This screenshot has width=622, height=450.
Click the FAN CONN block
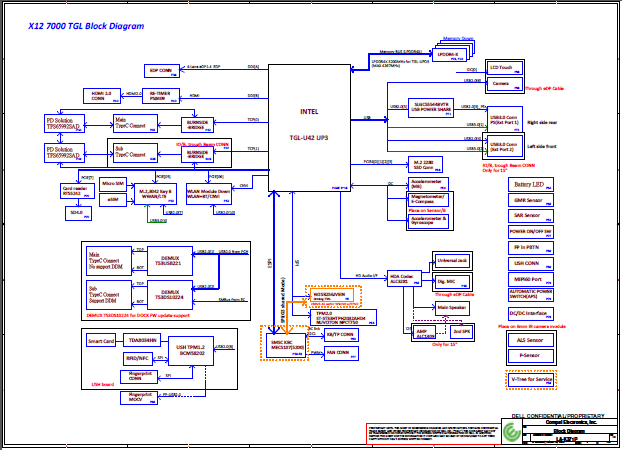tap(347, 351)
